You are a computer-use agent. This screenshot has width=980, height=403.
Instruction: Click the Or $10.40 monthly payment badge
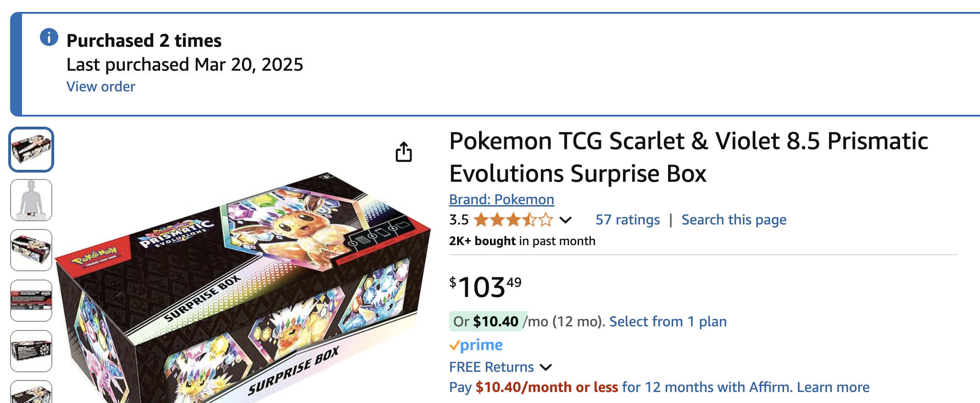pyautogui.click(x=486, y=322)
